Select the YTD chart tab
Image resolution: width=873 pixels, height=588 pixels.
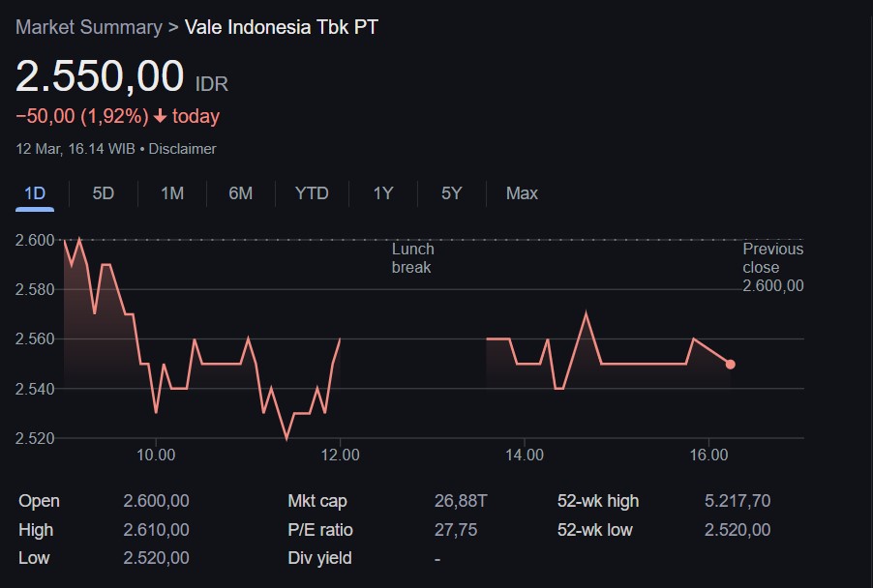coord(312,193)
